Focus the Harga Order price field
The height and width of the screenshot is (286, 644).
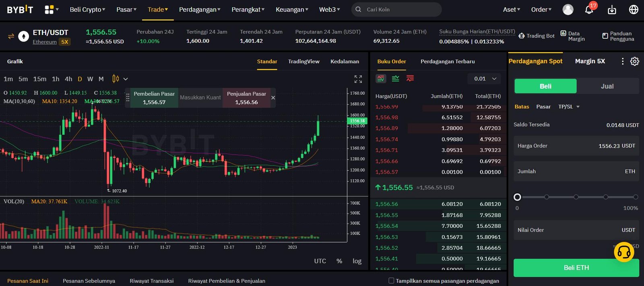click(x=576, y=146)
